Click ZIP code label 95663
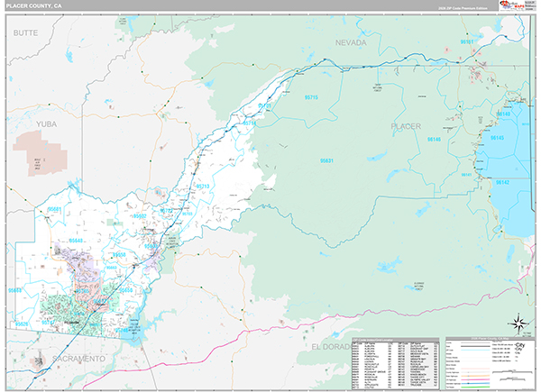The height and width of the screenshot is (392, 541). (x=112, y=268)
